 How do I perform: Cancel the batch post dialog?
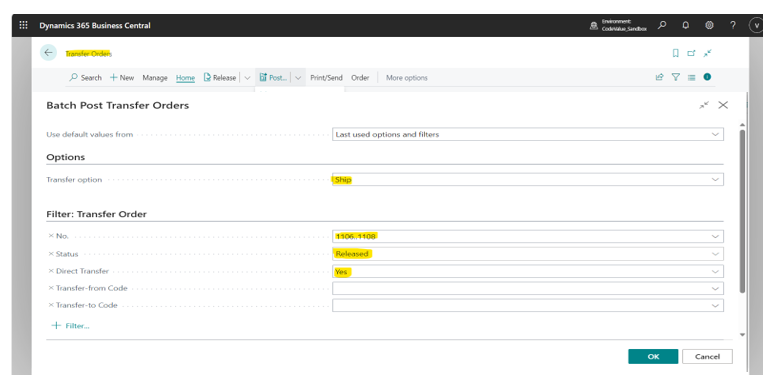click(707, 356)
